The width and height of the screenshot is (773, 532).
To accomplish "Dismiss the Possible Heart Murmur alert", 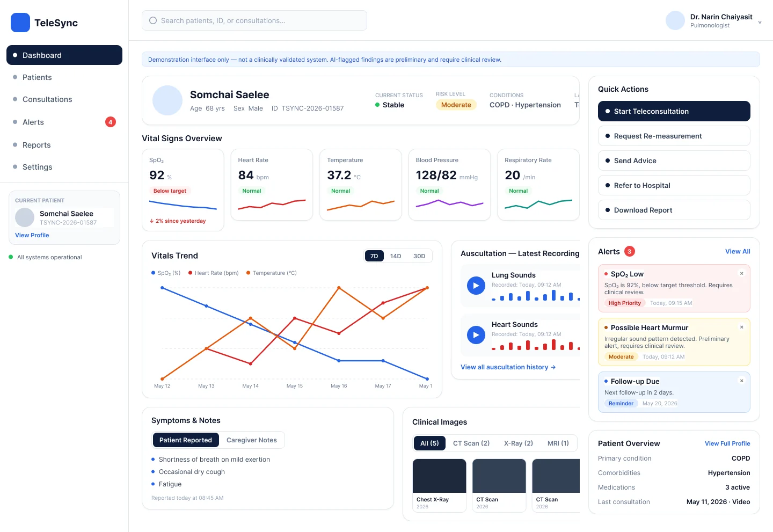I will coord(742,327).
